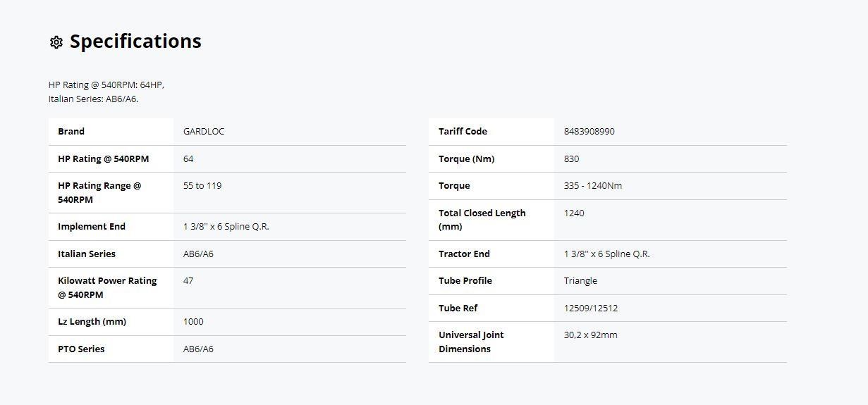Click the Implement End spline value

point(226,227)
